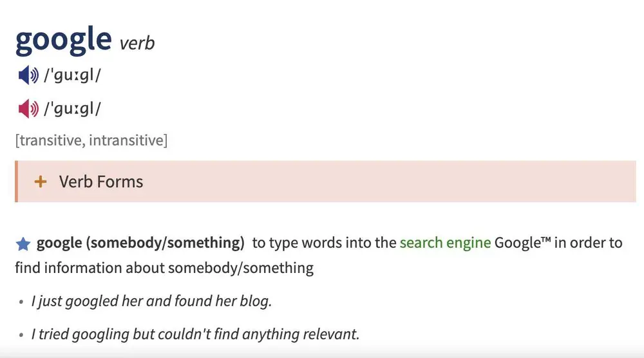
Task: Click the word "intransitive" in the grammar label
Action: [126, 140]
